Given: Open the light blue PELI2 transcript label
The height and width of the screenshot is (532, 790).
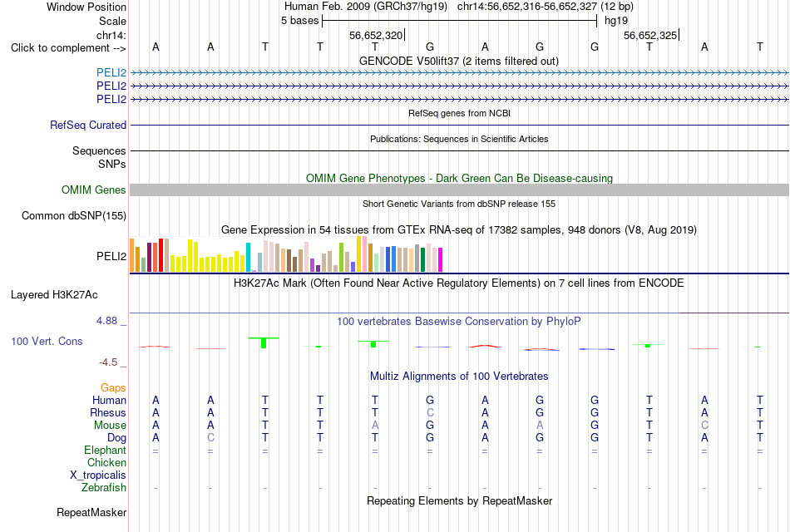Looking at the screenshot, I should point(111,72).
